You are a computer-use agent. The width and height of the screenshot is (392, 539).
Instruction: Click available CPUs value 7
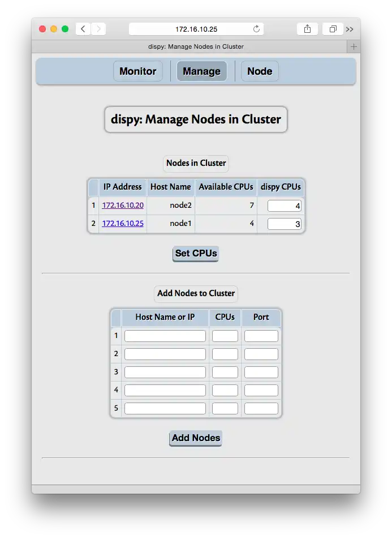point(252,205)
